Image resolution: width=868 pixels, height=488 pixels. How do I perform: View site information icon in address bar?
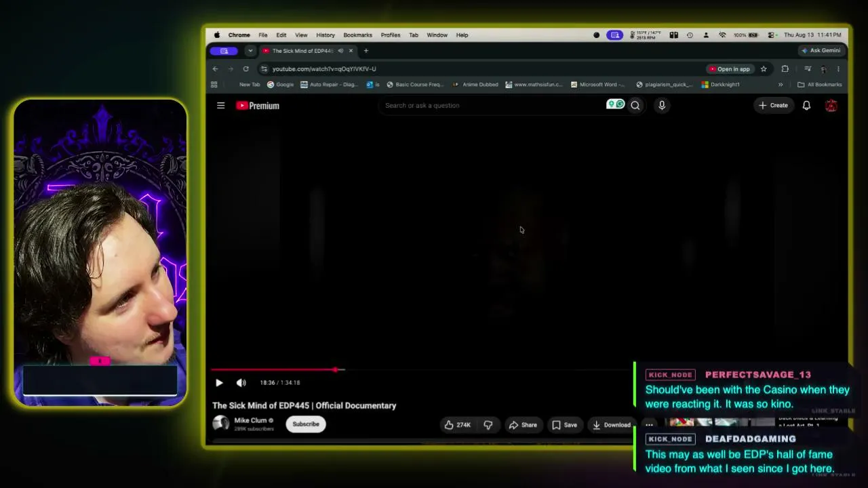pyautogui.click(x=264, y=68)
